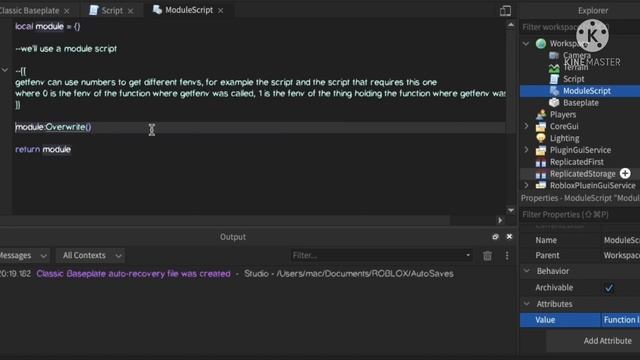Click the Name property value field
640x360 pixels.
[x=621, y=240]
